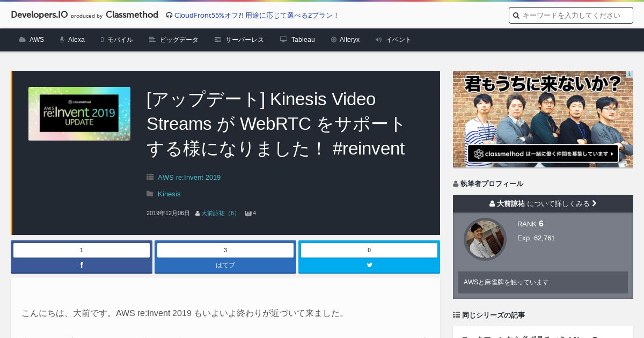The image size is (644, 338).
Task: Open author link 大前諒祐（6）
Action: point(220,214)
